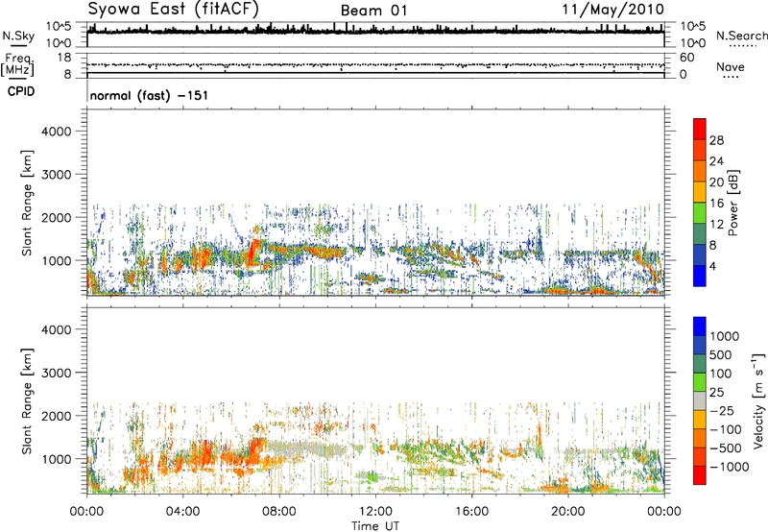Click the 'normal (fast) -151' mode text

149,95
